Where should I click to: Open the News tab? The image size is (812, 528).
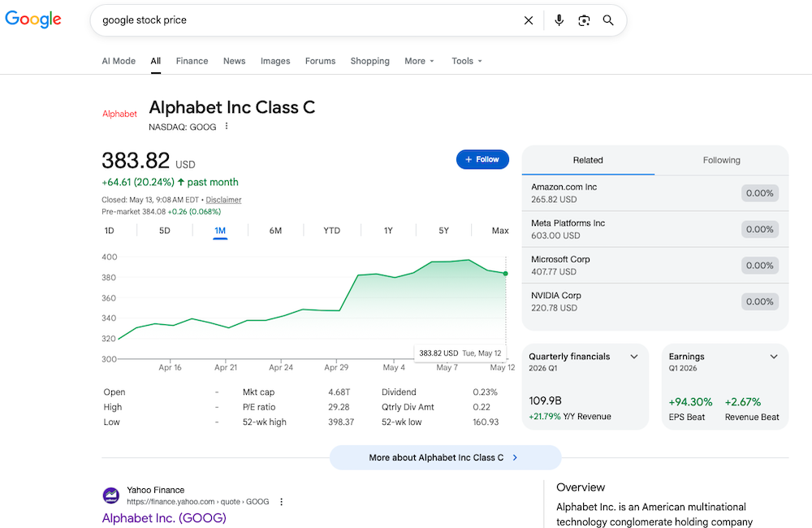point(234,61)
